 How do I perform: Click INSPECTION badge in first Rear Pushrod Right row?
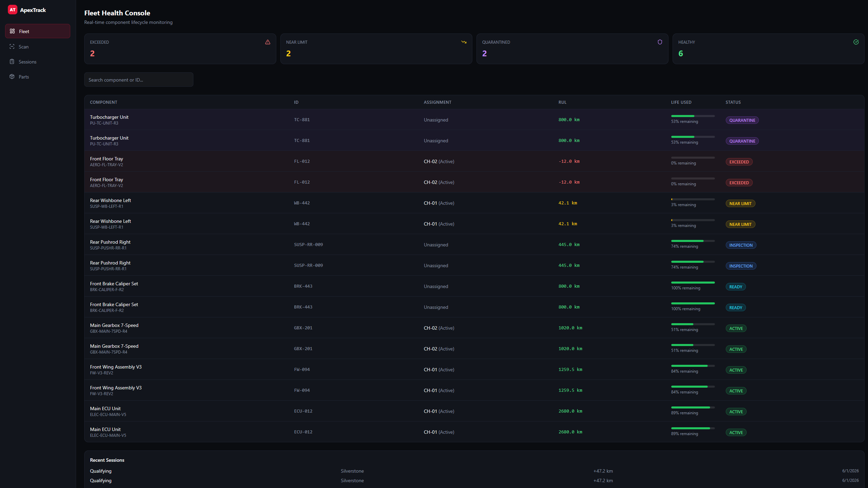point(741,245)
